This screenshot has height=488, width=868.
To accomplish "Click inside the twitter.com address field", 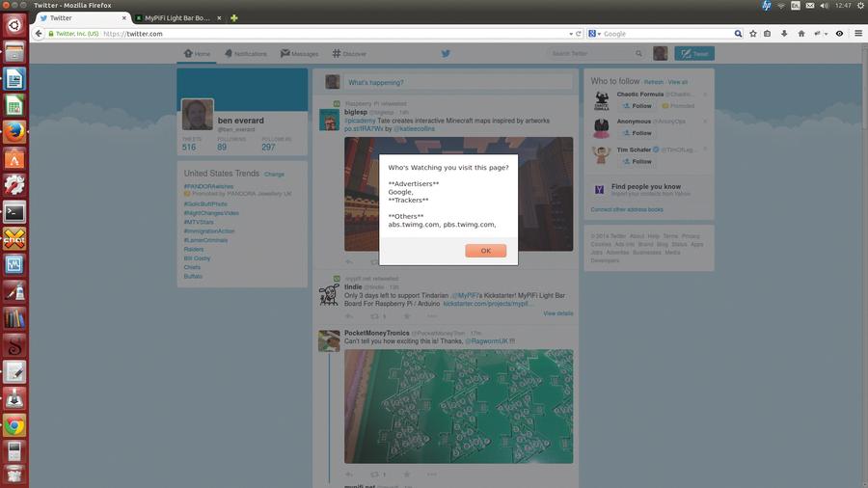I will (332, 34).
